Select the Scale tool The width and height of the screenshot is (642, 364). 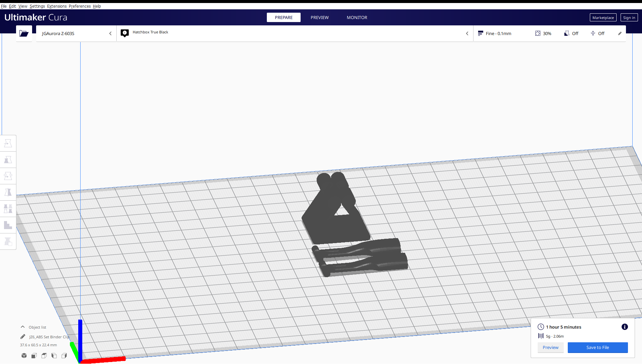click(x=8, y=160)
